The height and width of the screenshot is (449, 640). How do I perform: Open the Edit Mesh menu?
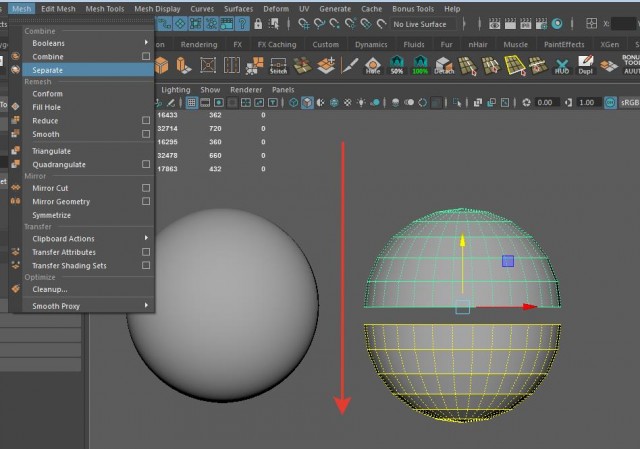click(x=58, y=9)
